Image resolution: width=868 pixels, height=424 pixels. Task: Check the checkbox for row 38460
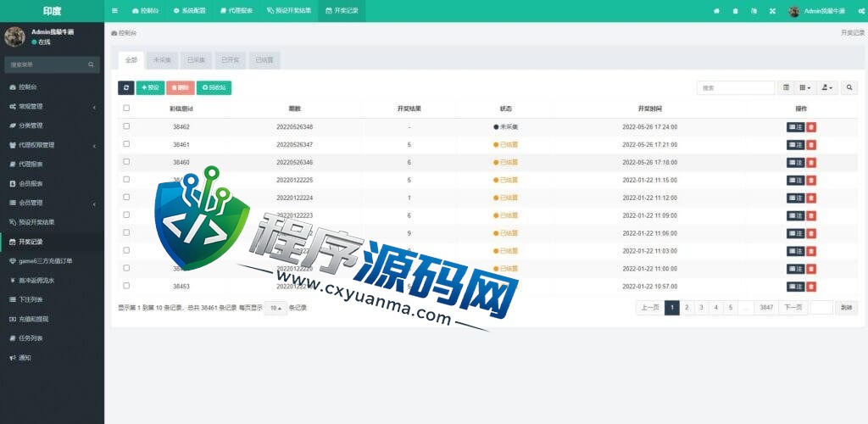click(x=126, y=162)
